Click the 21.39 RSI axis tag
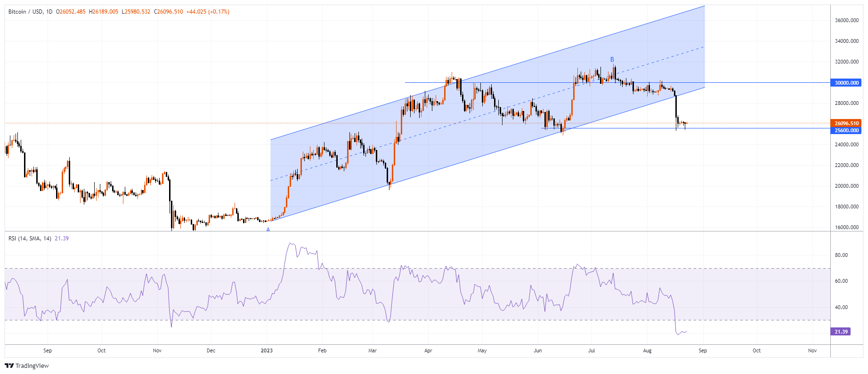868x374 pixels. point(841,332)
